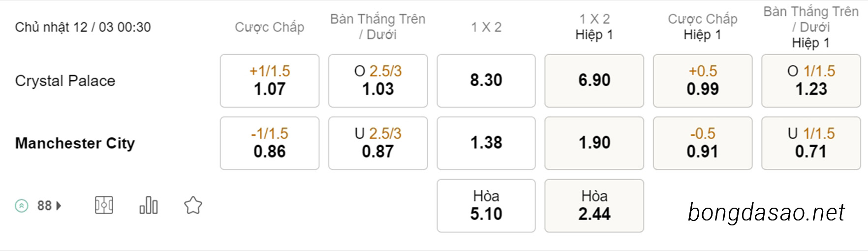
Task: Expand the 88 more markets arrow
Action: tap(59, 206)
